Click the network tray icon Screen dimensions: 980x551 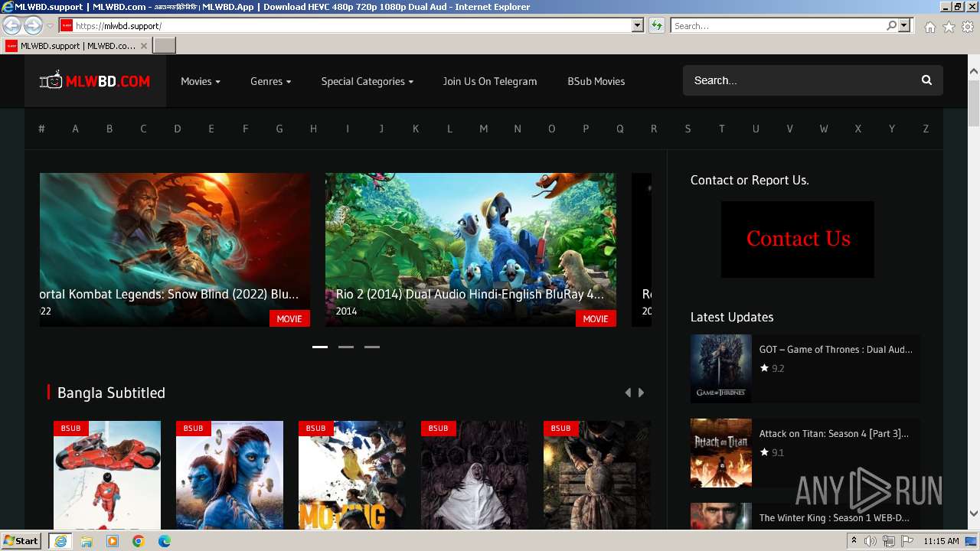click(888, 541)
